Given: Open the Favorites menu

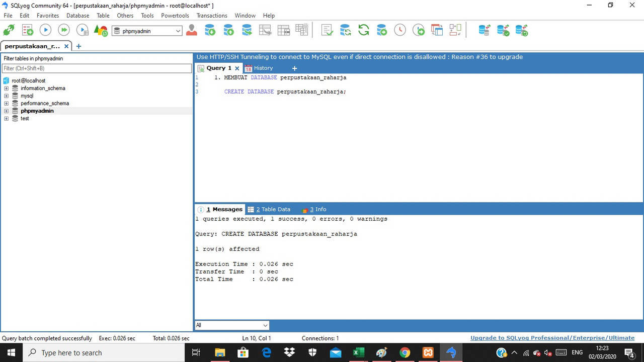Looking at the screenshot, I should (48, 16).
